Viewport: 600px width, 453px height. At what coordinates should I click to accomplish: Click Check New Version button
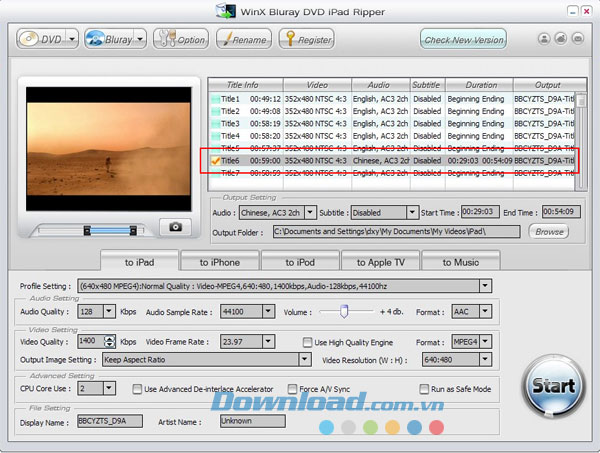point(463,39)
